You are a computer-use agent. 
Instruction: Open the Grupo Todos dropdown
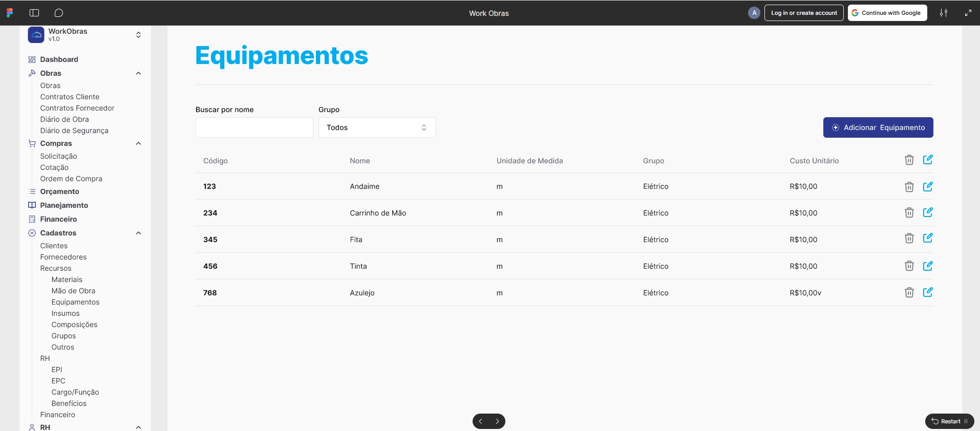click(377, 127)
